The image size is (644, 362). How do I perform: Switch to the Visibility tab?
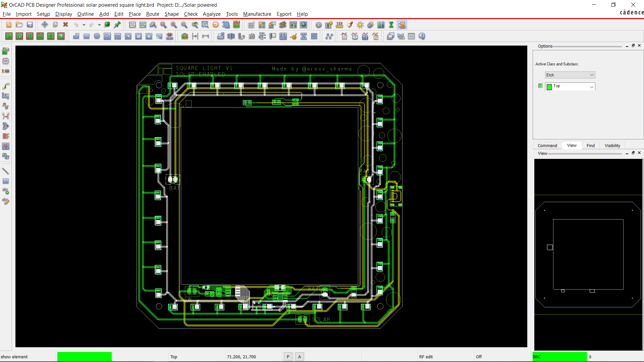tap(612, 145)
